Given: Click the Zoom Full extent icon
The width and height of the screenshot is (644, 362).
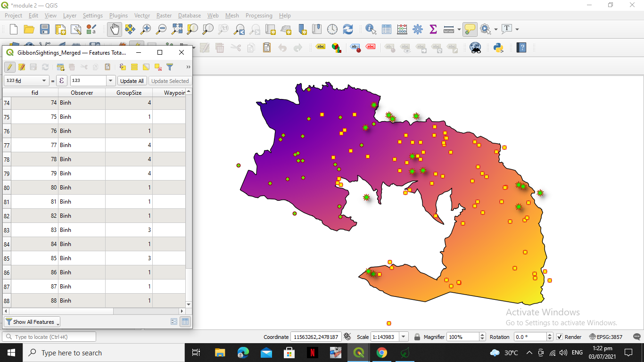Looking at the screenshot, I should (177, 29).
